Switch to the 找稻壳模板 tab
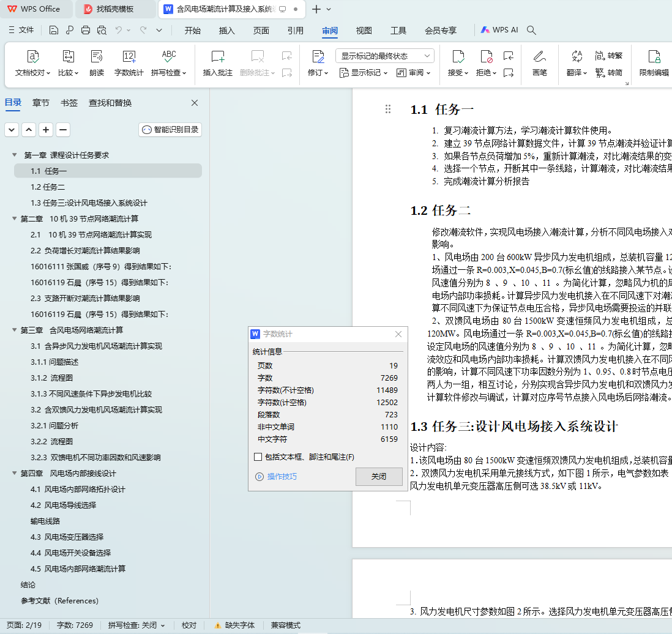Viewport: 672px width, 634px height. tap(115, 9)
